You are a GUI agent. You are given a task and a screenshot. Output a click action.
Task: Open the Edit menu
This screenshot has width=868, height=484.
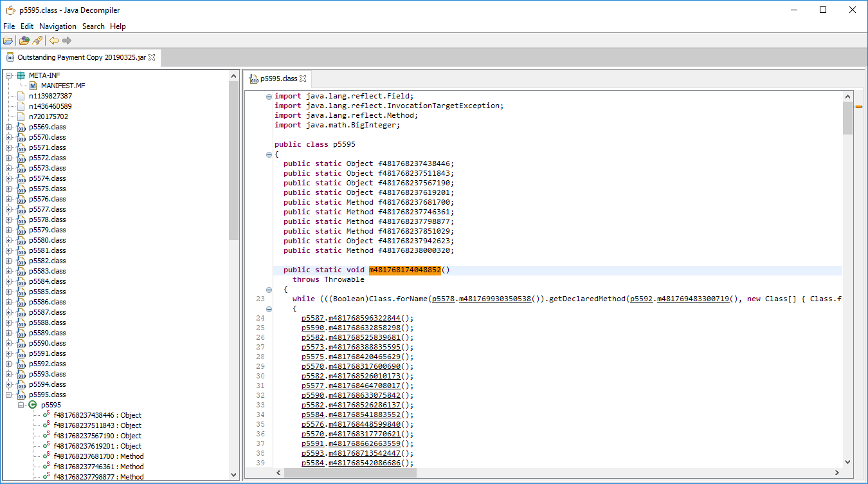[x=27, y=26]
